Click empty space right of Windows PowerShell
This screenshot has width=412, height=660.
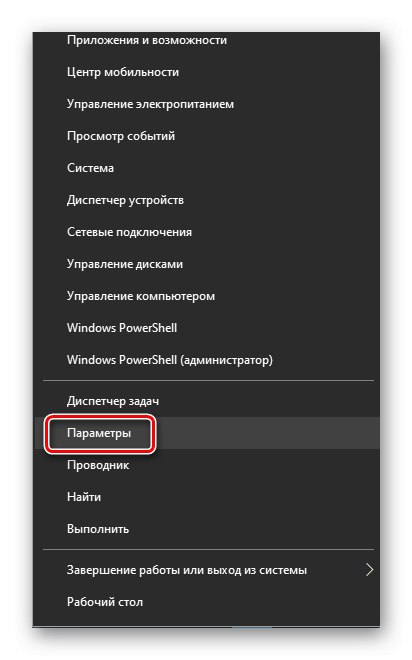[x=278, y=328]
